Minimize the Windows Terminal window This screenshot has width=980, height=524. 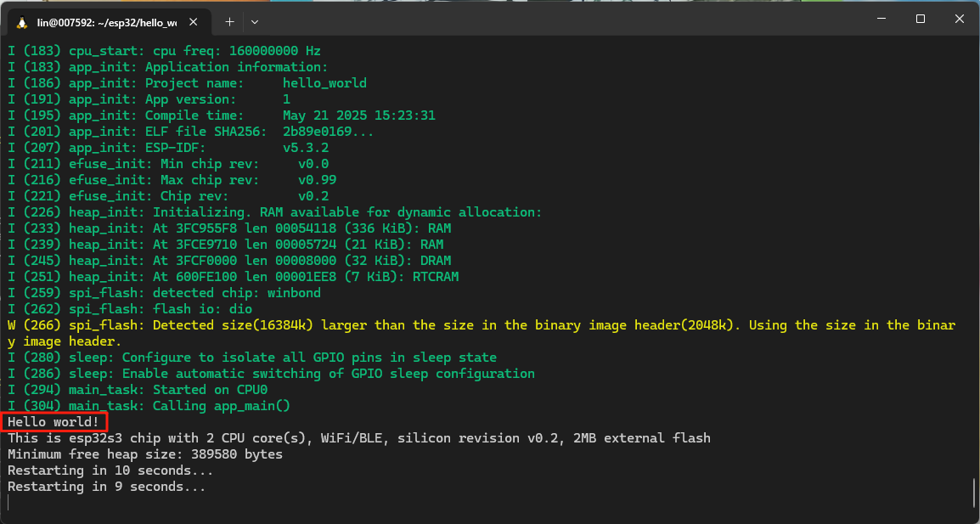(x=881, y=18)
